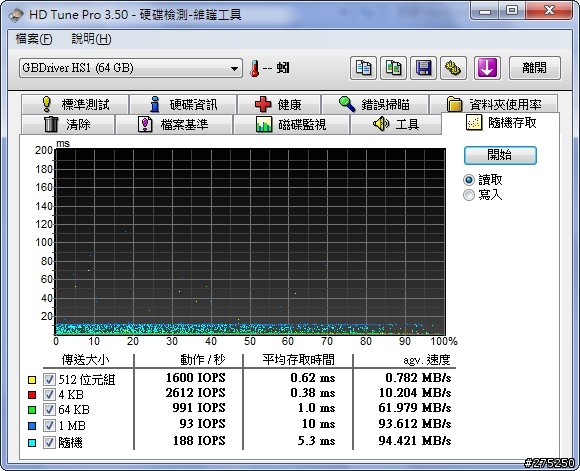Close the HD Tune Pro window
The height and width of the screenshot is (471, 580).
coord(549,11)
